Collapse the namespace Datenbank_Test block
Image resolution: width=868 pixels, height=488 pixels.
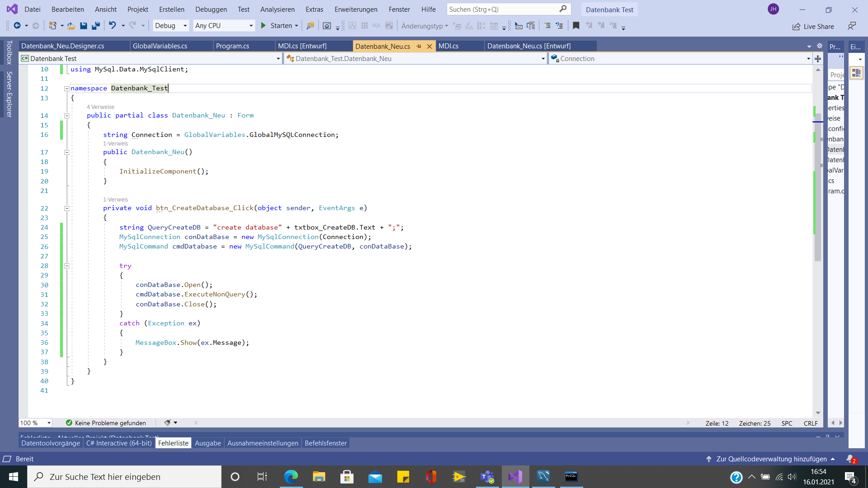click(66, 89)
